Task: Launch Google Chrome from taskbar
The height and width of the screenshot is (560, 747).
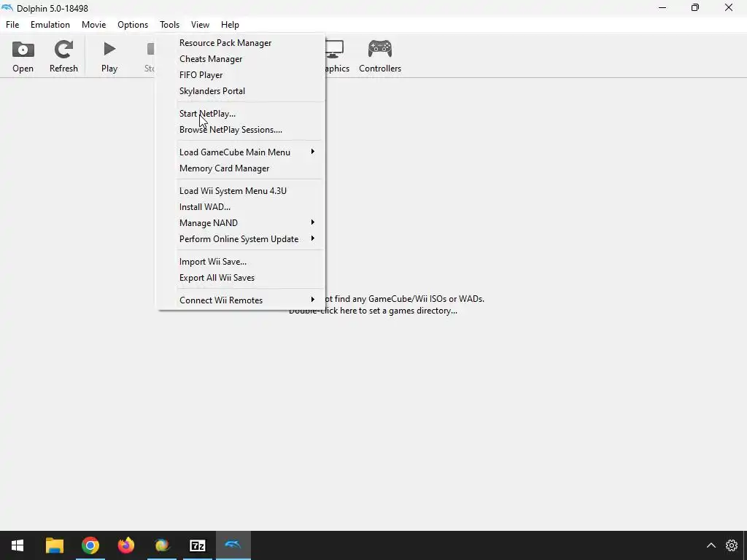Action: 90,545
